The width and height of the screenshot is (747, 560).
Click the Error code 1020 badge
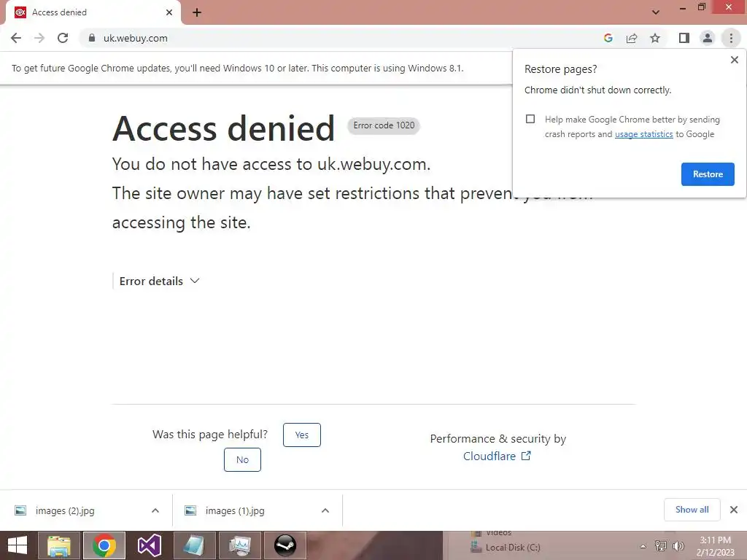pyautogui.click(x=384, y=125)
